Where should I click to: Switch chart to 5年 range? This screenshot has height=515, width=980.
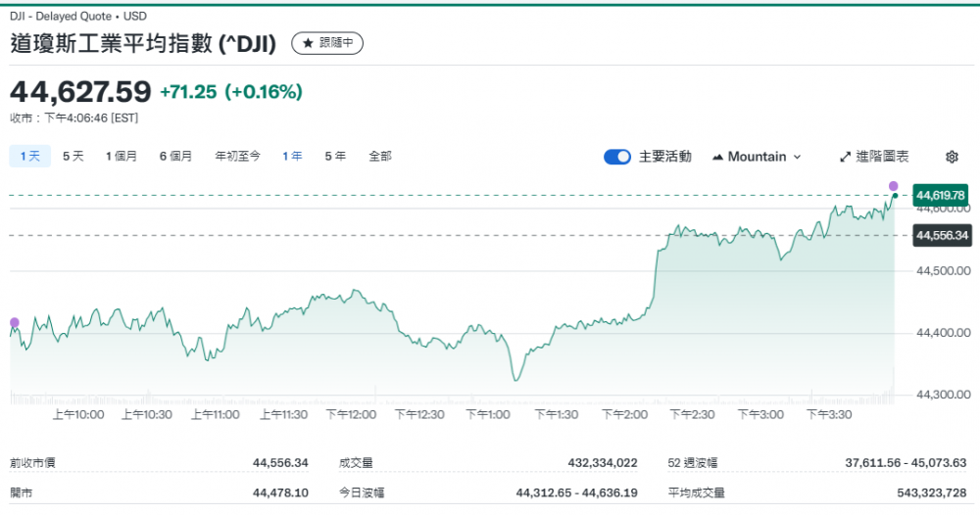click(335, 156)
